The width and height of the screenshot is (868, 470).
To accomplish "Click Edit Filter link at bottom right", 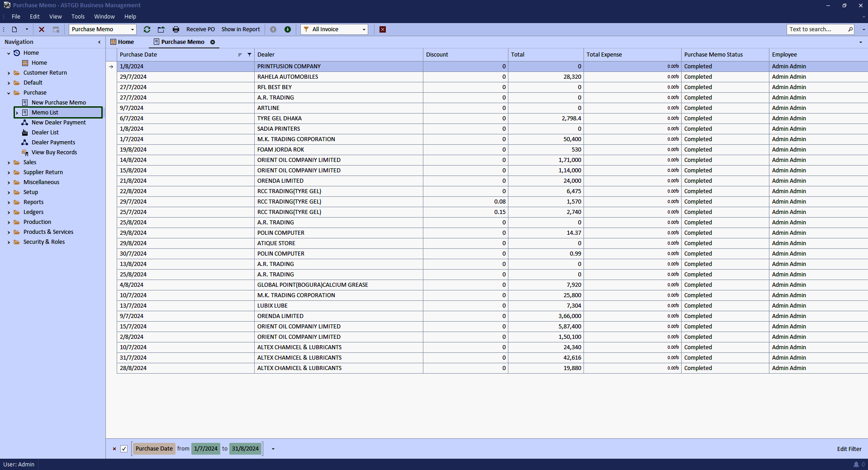I will [x=849, y=449].
